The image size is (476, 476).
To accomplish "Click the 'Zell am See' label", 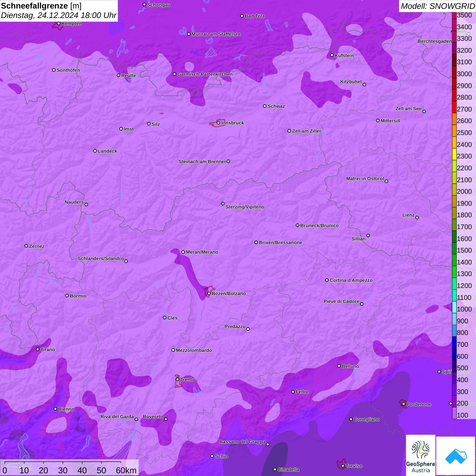I will [408, 108].
